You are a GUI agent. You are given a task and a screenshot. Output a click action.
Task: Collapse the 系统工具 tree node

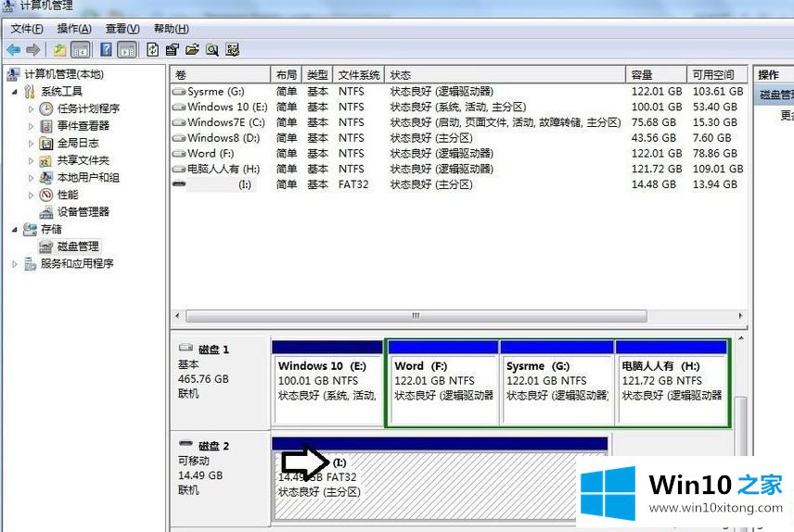pos(15,92)
